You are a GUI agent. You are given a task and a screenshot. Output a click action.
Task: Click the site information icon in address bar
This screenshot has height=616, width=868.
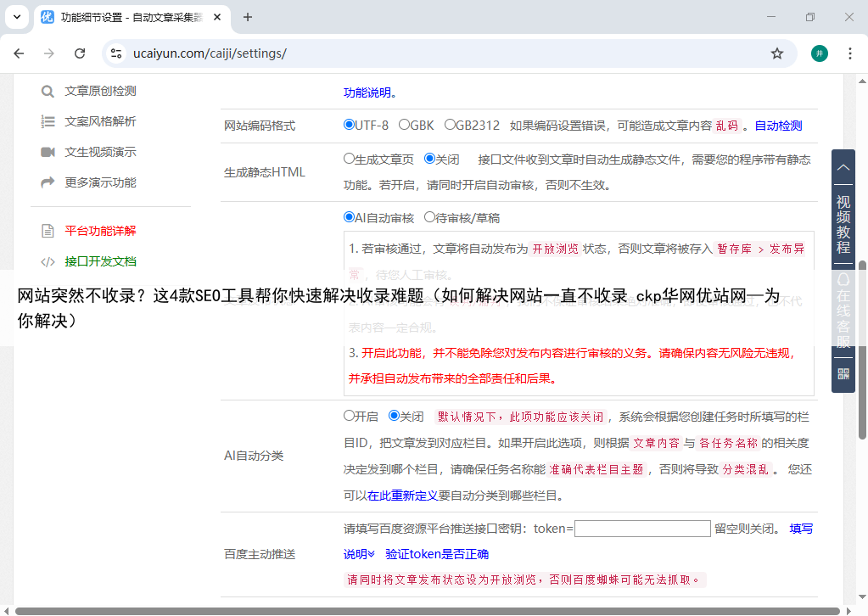pos(117,53)
